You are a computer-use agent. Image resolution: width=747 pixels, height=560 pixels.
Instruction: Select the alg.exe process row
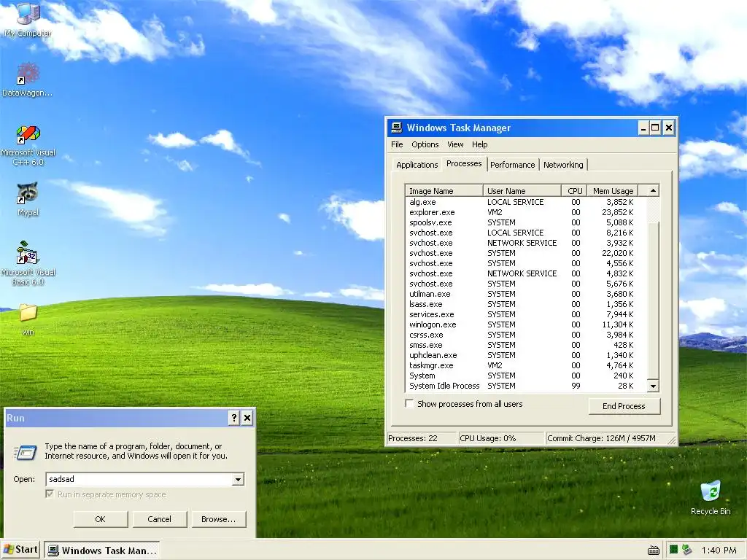[x=526, y=202]
